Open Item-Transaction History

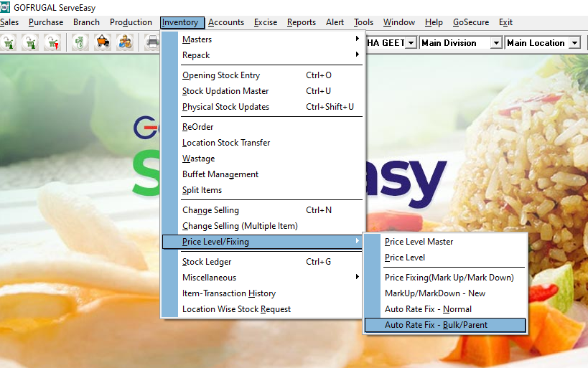[263, 293]
